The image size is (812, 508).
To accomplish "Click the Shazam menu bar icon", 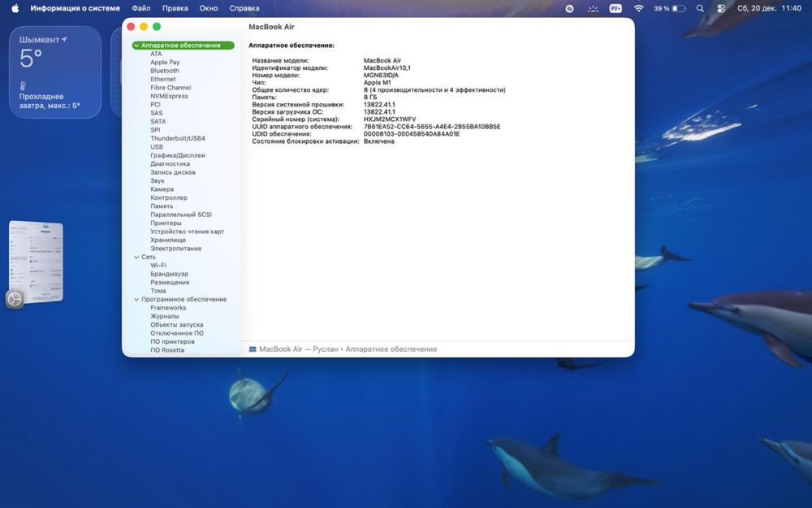I will [569, 8].
